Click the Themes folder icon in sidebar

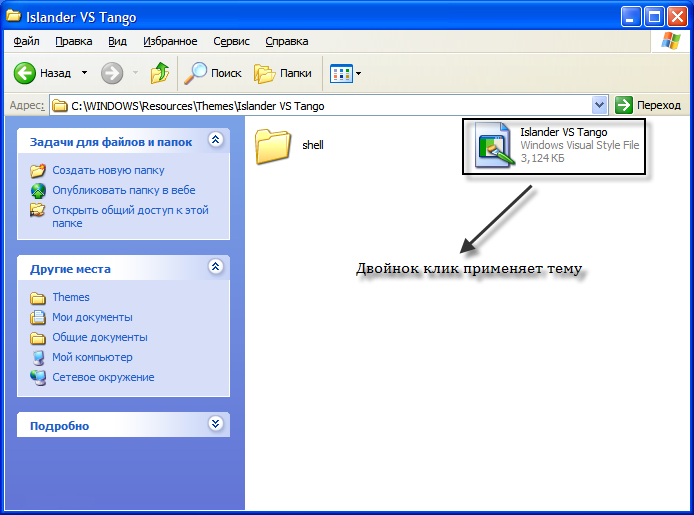click(x=38, y=298)
